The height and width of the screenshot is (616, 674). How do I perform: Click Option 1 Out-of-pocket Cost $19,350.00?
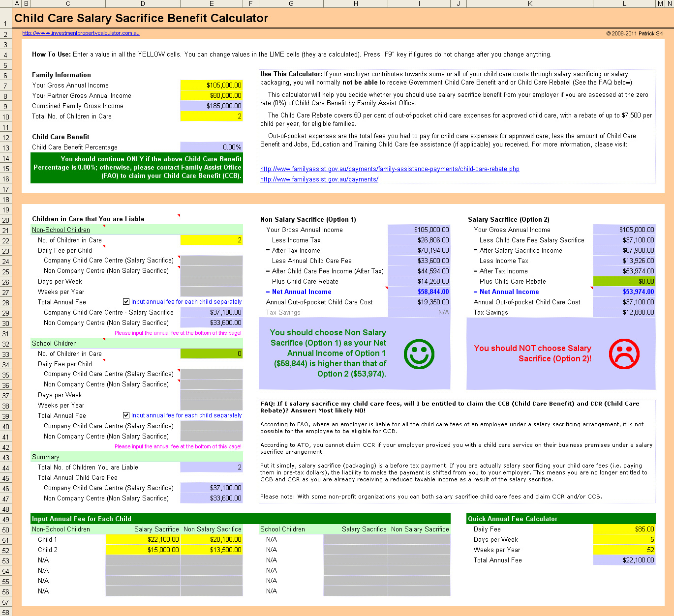419,302
